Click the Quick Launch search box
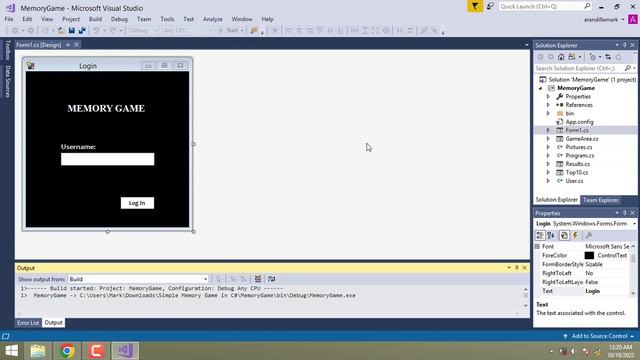The width and height of the screenshot is (640, 360). coord(545,6)
